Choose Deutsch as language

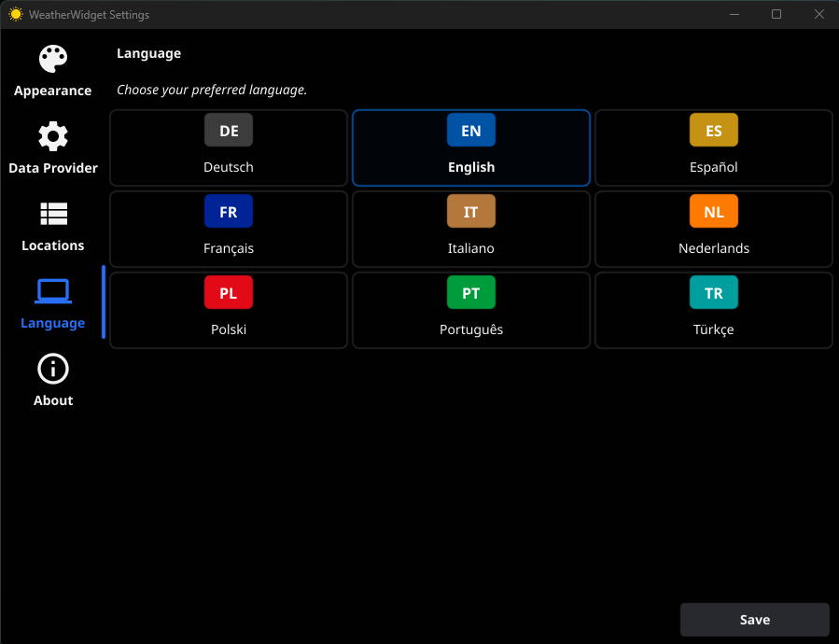click(229, 147)
